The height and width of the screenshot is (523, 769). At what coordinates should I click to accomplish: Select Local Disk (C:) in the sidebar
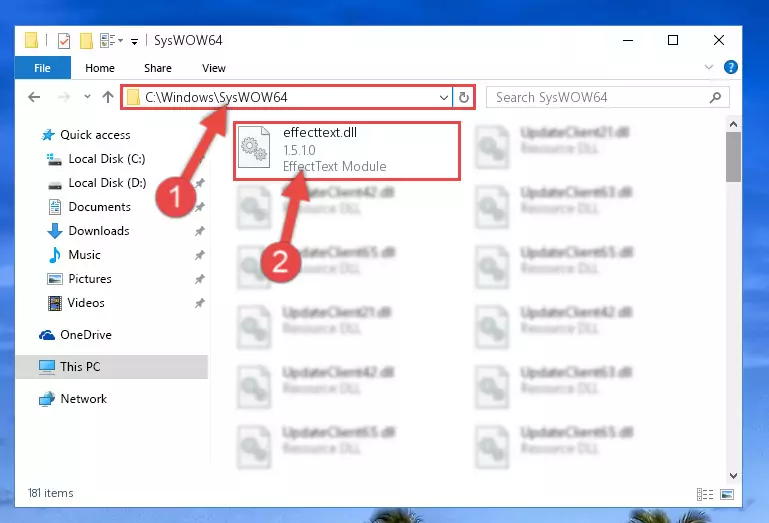click(x=106, y=158)
